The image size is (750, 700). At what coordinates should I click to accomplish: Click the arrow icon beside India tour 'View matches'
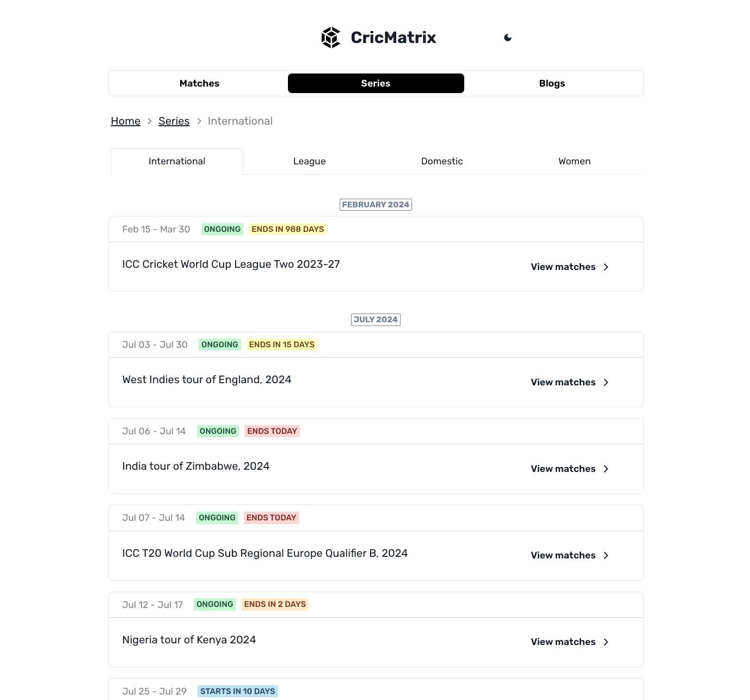pos(606,469)
